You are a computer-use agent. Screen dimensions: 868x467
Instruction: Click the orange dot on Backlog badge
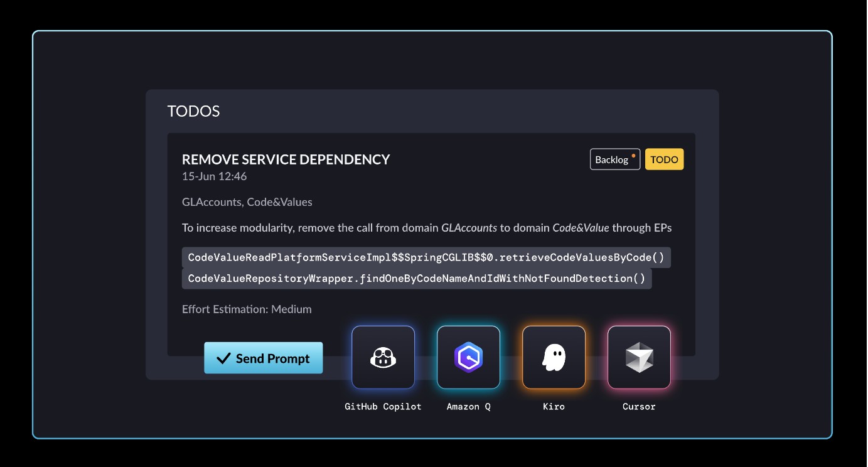(633, 155)
